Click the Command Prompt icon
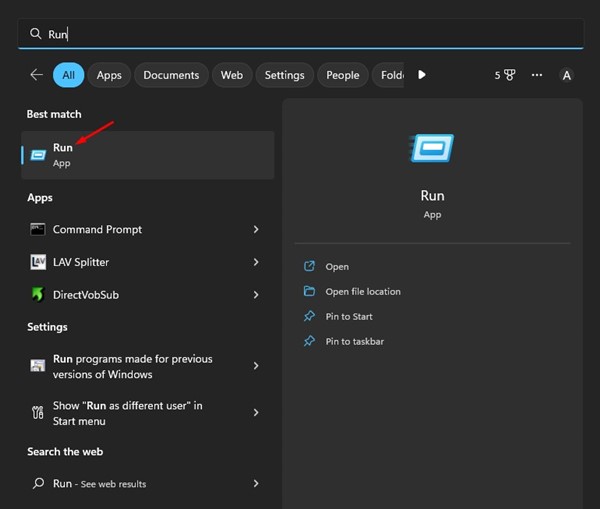The height and width of the screenshot is (509, 600). tap(38, 229)
